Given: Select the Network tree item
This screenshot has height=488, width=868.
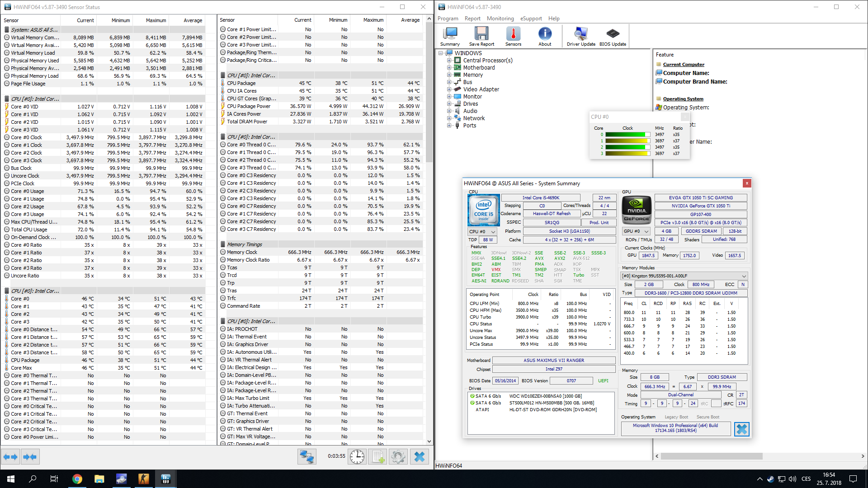Looking at the screenshot, I should 473,118.
